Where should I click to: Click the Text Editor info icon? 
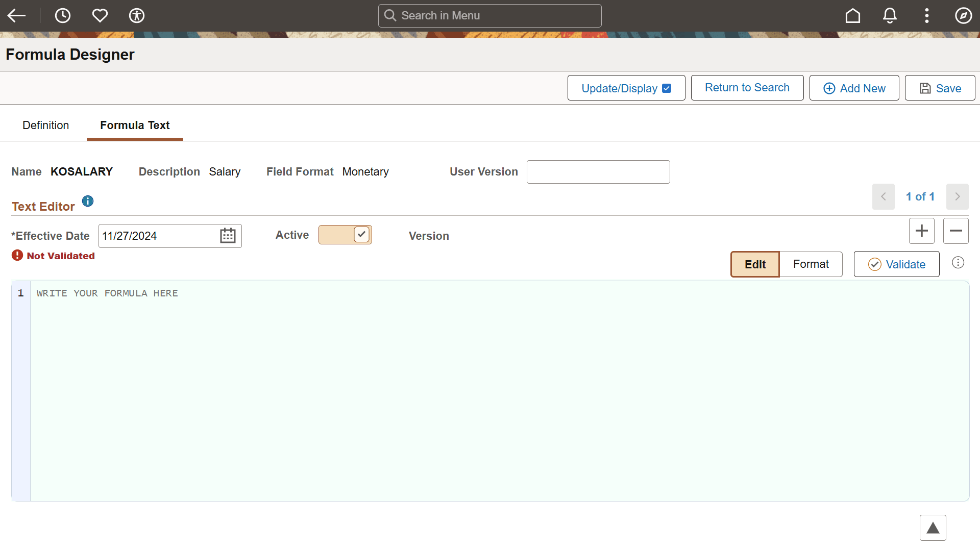tap(88, 201)
